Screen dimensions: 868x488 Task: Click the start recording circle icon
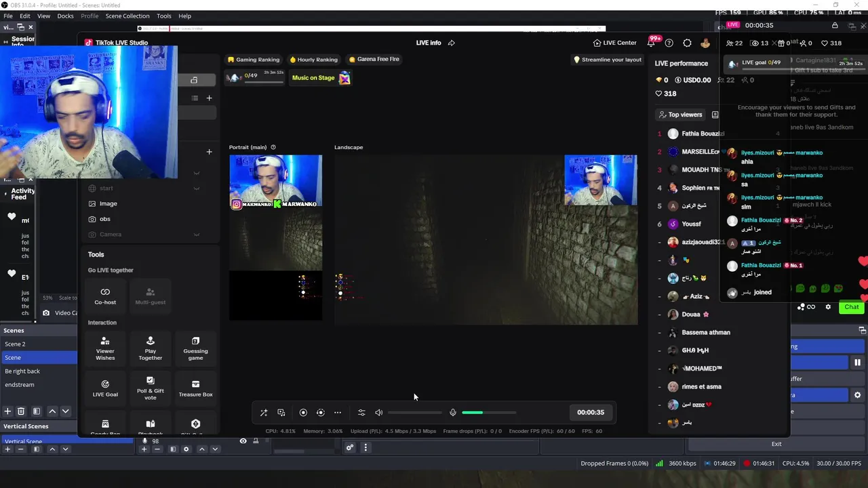303,412
